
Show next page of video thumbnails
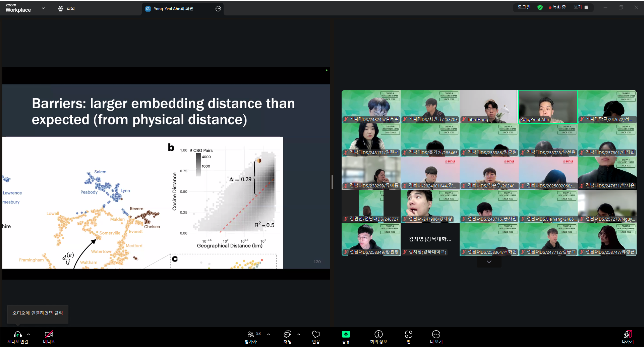click(x=489, y=262)
